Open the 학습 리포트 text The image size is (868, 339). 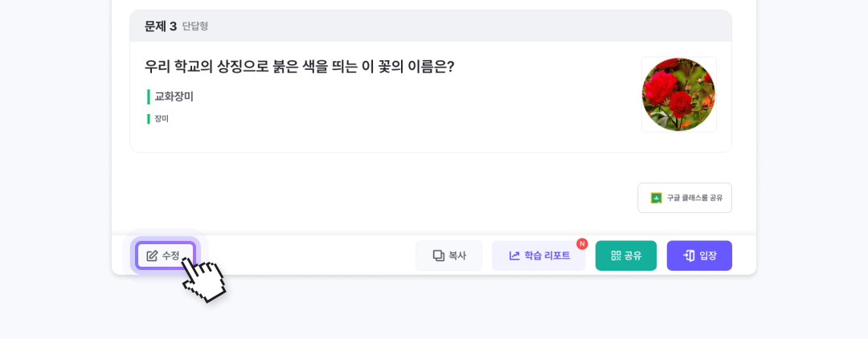[x=547, y=255]
